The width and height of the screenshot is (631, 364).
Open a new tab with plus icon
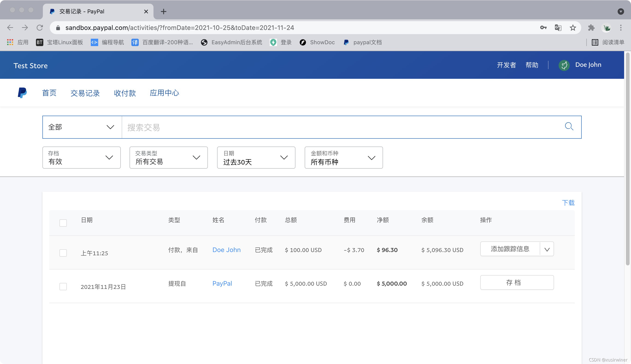click(164, 12)
